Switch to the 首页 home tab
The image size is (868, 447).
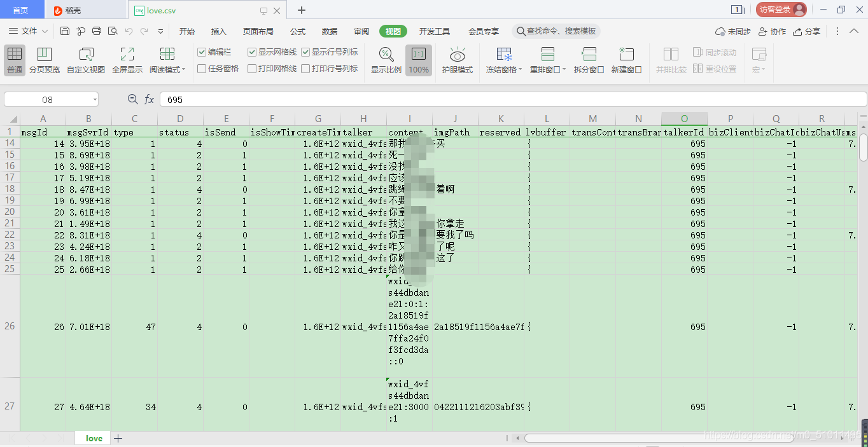click(x=21, y=10)
